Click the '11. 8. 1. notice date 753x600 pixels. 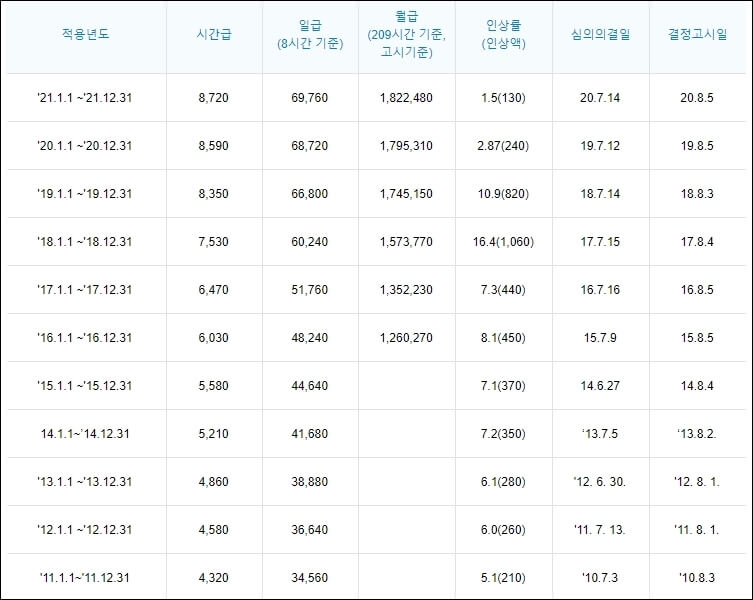[697, 530]
